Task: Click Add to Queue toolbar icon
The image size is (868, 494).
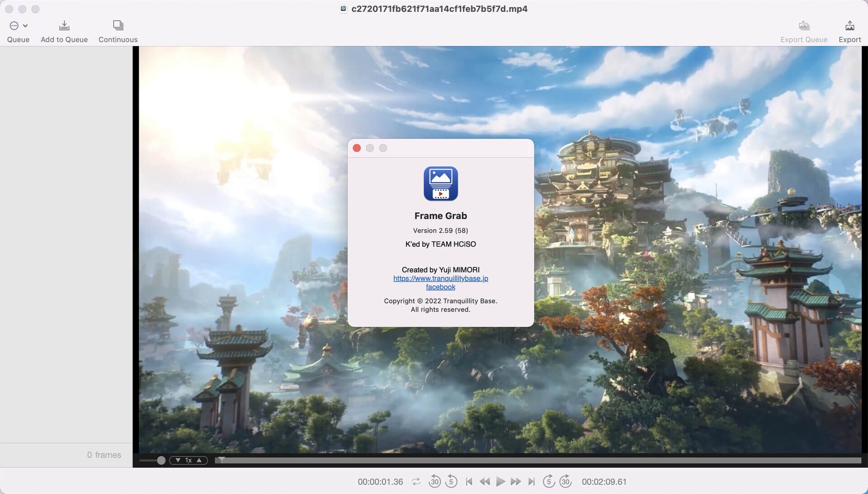Action: pos(64,25)
